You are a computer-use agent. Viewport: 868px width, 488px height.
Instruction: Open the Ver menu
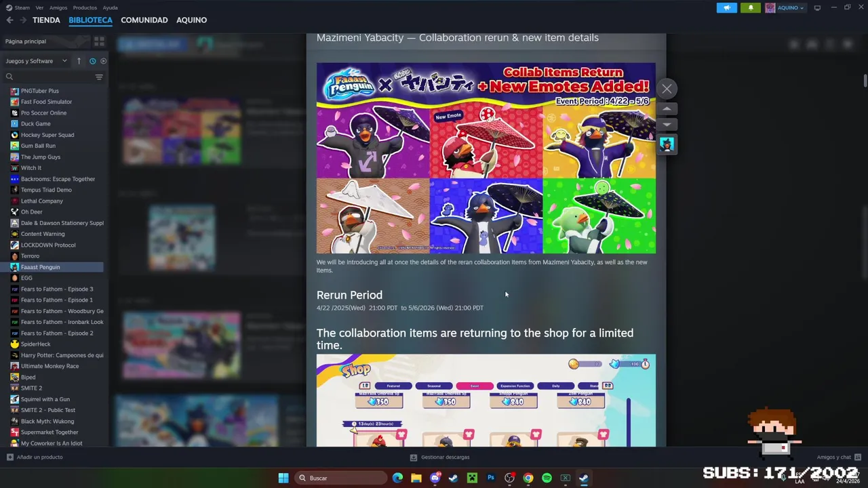coord(39,7)
